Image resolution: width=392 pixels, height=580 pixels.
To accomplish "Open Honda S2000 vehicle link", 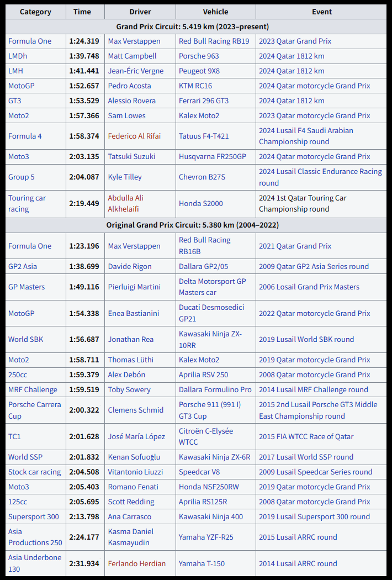I will [201, 203].
